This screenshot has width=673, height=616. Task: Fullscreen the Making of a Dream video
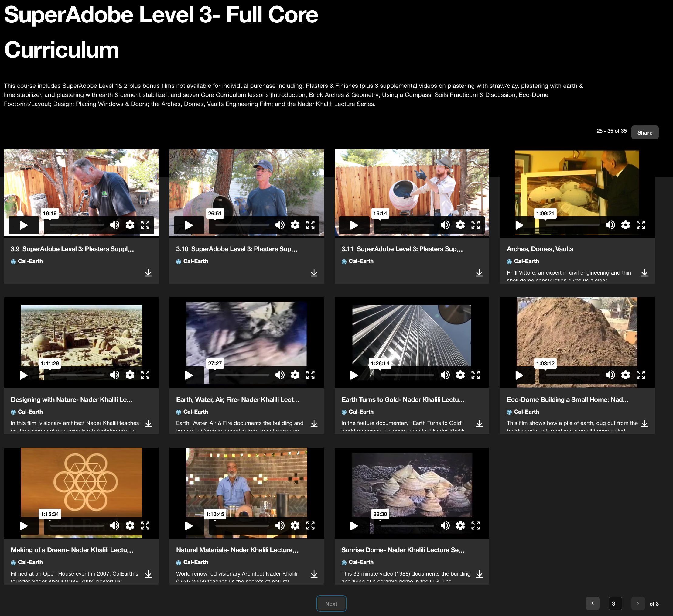tap(145, 526)
